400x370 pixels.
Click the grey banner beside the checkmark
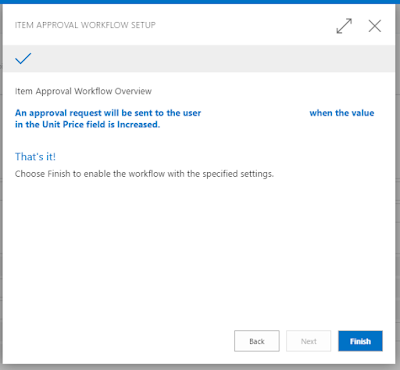click(x=213, y=58)
